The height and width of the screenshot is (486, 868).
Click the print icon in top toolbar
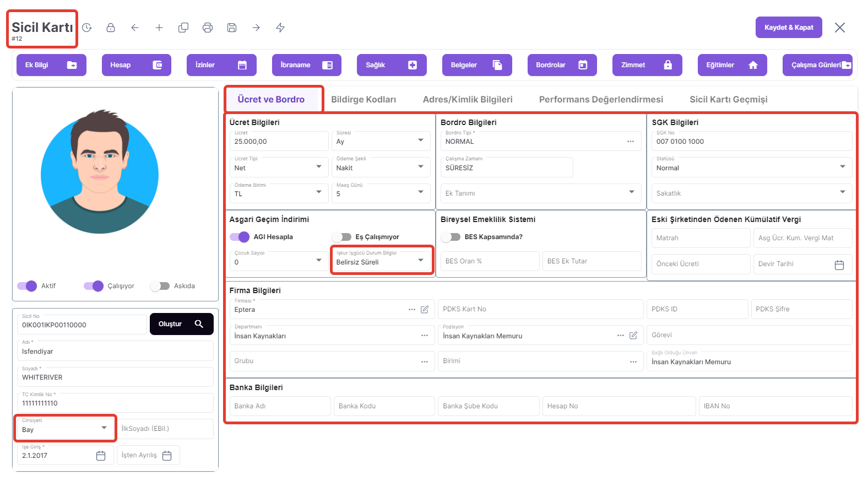point(208,28)
